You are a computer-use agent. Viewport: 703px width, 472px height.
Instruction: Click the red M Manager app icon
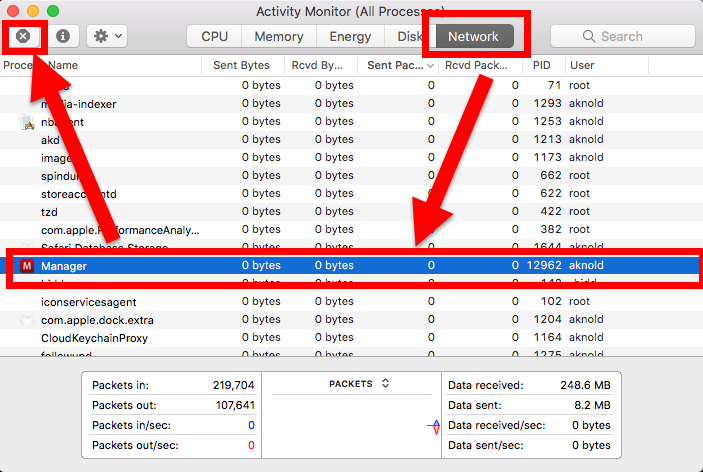tap(27, 266)
